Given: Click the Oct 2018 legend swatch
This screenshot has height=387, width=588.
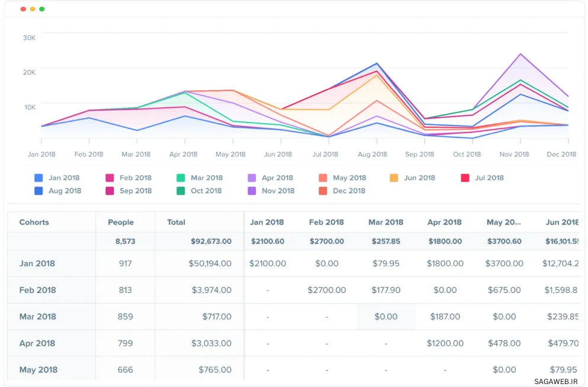Looking at the screenshot, I should tap(181, 191).
